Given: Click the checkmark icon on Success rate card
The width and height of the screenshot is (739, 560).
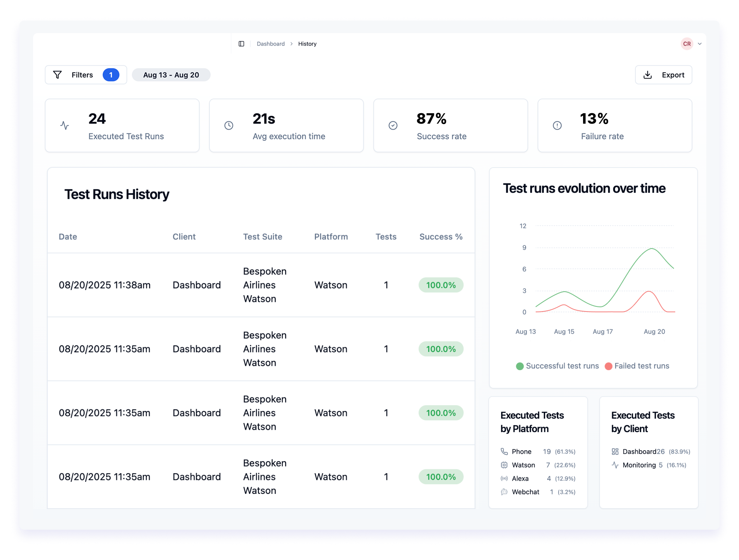Looking at the screenshot, I should [x=393, y=125].
